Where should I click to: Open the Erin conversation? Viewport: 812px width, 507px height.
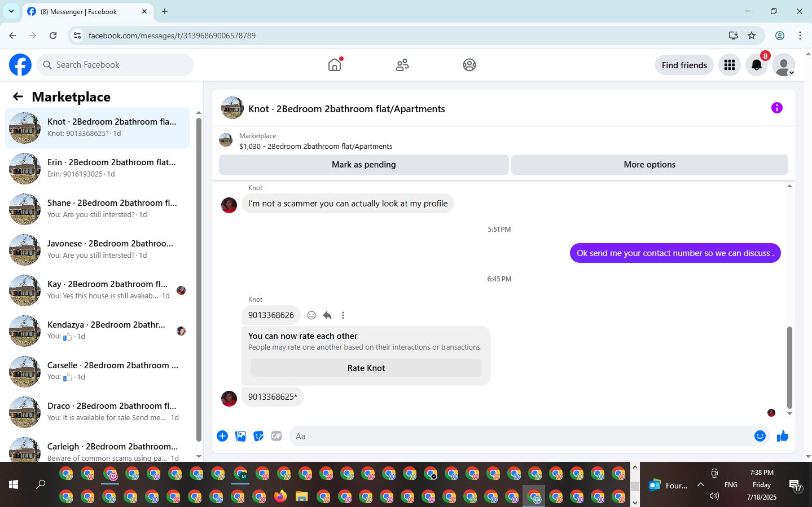point(98,169)
